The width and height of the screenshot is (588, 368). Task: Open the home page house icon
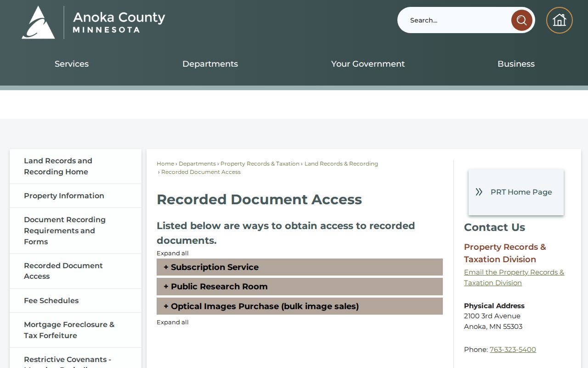pos(559,20)
